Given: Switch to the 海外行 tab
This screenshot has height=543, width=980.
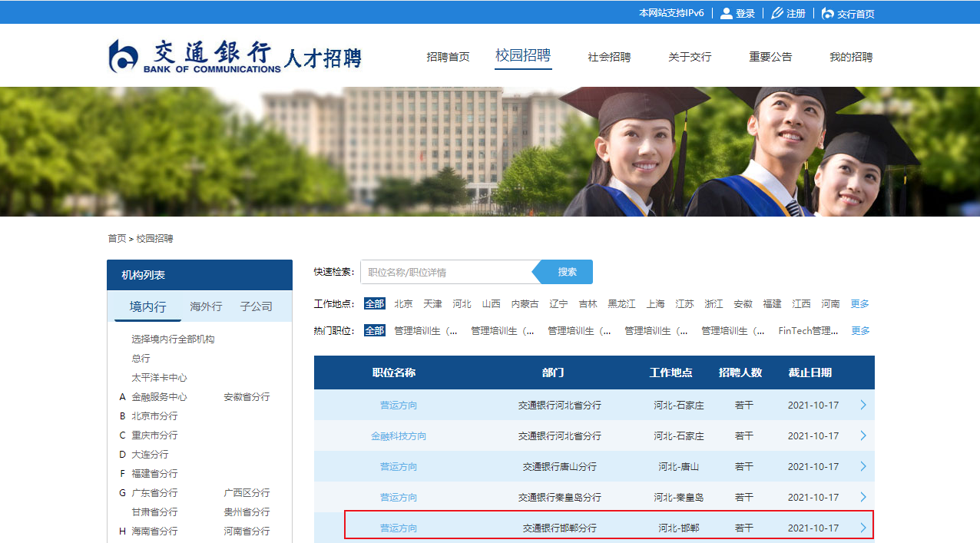Looking at the screenshot, I should (206, 306).
